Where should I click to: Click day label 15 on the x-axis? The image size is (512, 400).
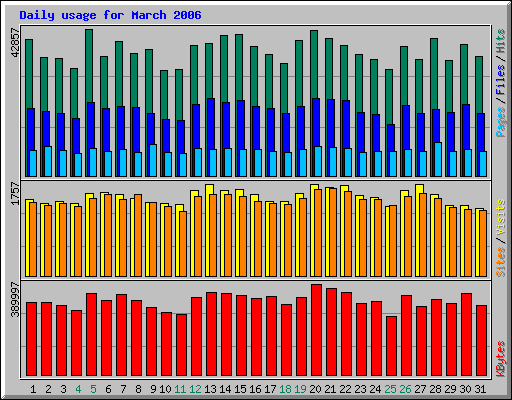240,389
